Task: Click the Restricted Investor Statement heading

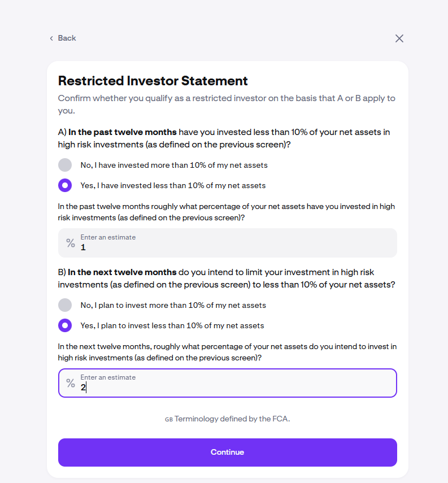Action: coord(153,81)
